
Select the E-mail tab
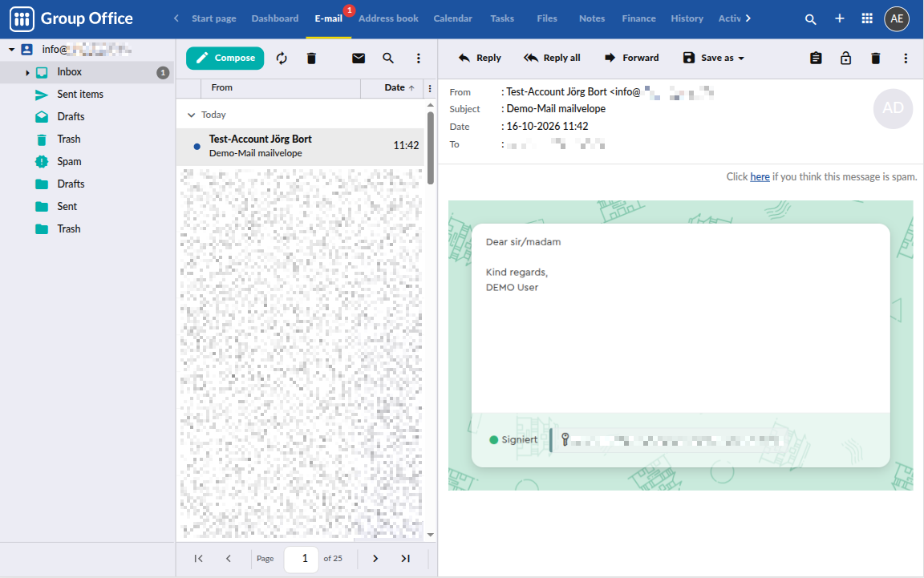pyautogui.click(x=328, y=19)
